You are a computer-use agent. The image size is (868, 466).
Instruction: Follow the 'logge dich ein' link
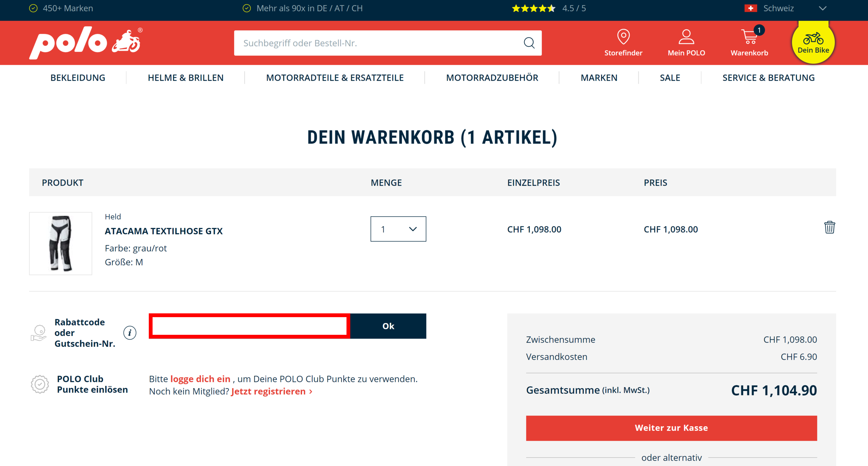tap(200, 379)
